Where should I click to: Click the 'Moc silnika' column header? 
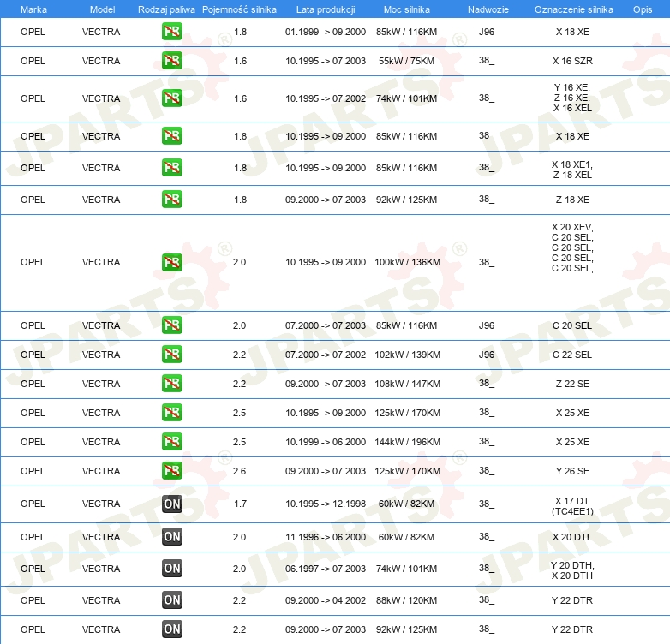[407, 9]
